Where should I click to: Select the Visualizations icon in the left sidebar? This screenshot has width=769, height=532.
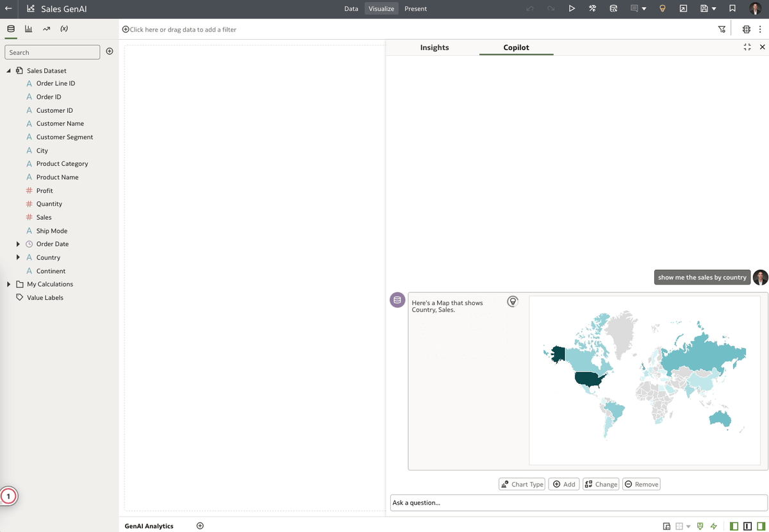point(28,28)
